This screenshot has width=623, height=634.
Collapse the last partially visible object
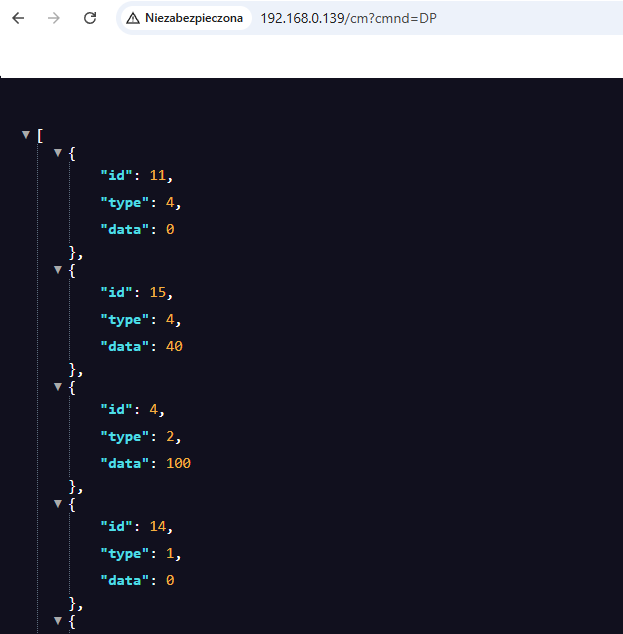click(58, 621)
